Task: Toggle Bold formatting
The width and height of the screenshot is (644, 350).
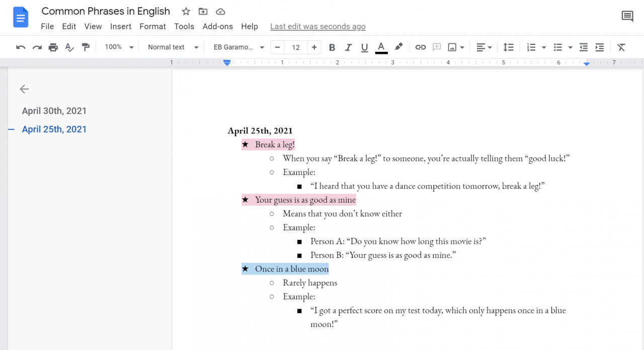Action: pyautogui.click(x=332, y=47)
